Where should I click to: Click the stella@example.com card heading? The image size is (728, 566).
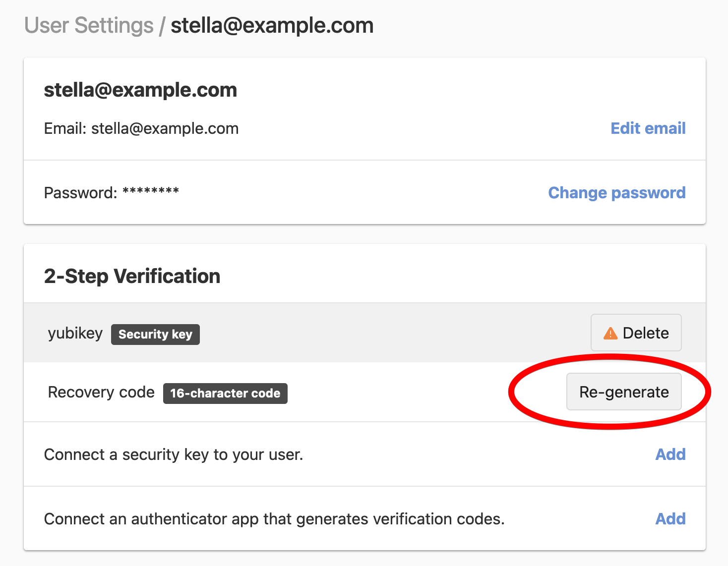click(140, 90)
